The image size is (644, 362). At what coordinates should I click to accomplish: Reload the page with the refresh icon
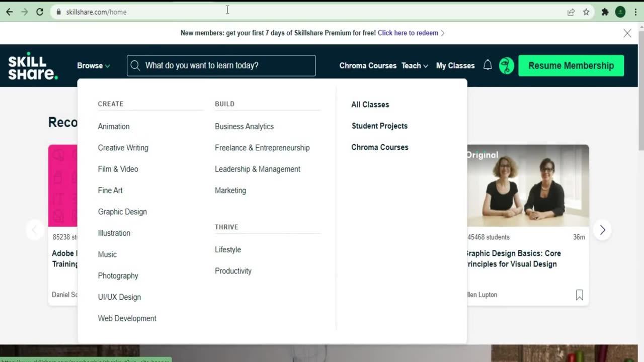(x=40, y=12)
